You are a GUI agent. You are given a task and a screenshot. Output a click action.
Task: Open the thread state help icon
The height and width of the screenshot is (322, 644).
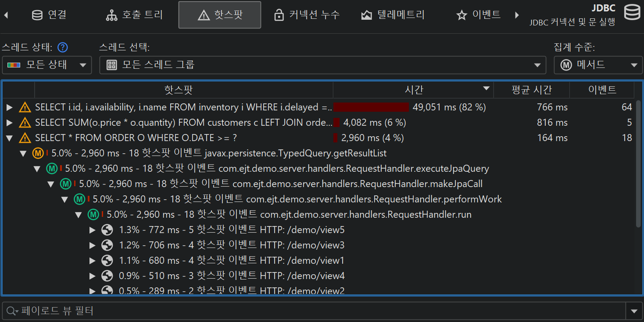click(63, 47)
